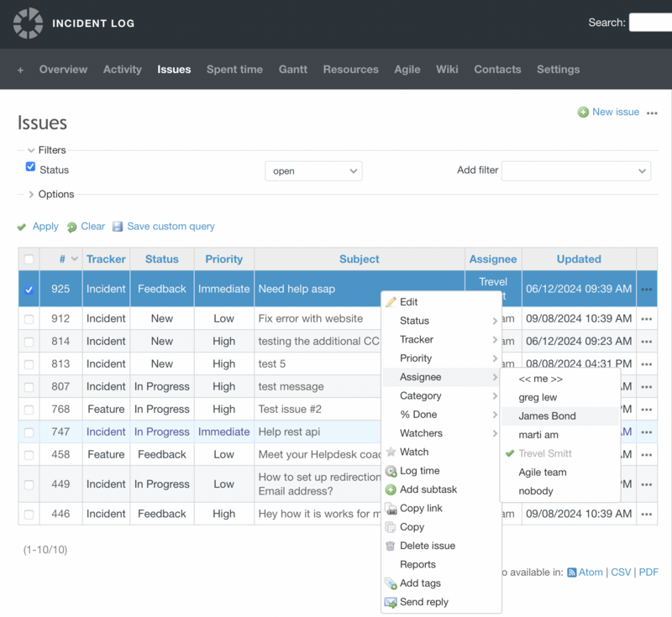This screenshot has height=617, width=672.
Task: Open the Gantt tab
Action: coord(292,70)
